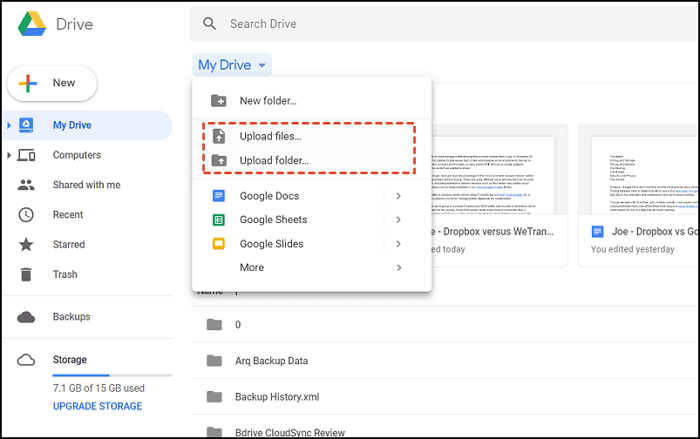Click the Upload folder icon
This screenshot has width=700, height=439.
pyautogui.click(x=219, y=160)
